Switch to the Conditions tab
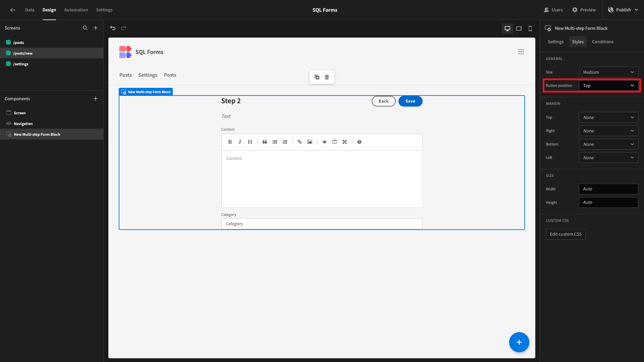The width and height of the screenshot is (644, 362). coord(603,42)
